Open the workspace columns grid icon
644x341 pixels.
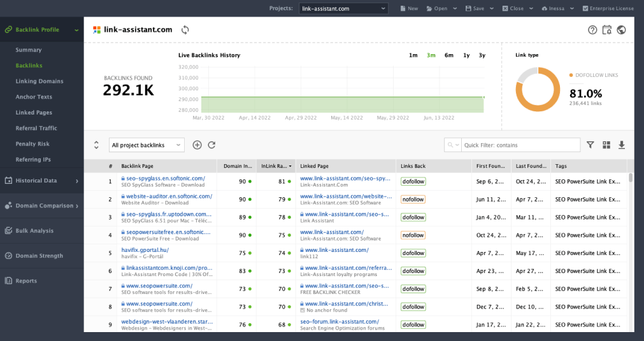pos(606,145)
